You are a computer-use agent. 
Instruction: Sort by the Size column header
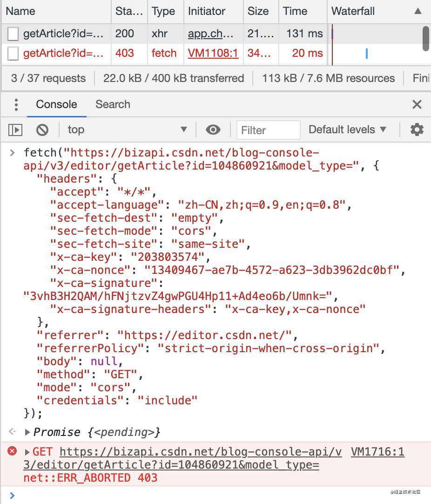coord(261,11)
